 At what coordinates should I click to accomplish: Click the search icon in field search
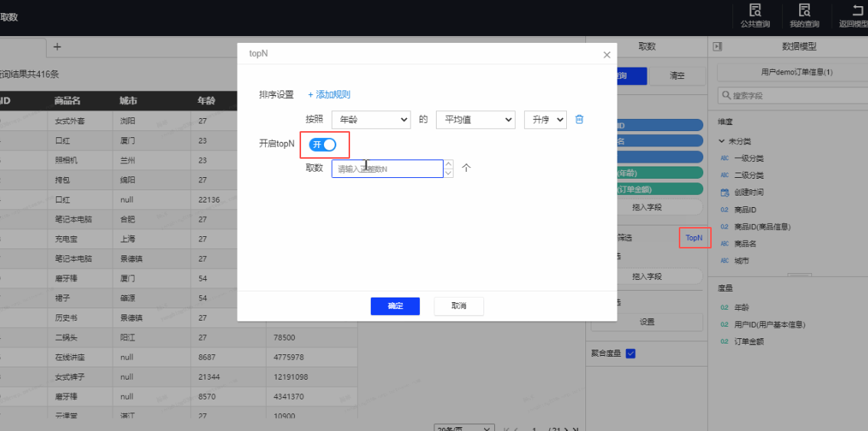click(x=726, y=96)
